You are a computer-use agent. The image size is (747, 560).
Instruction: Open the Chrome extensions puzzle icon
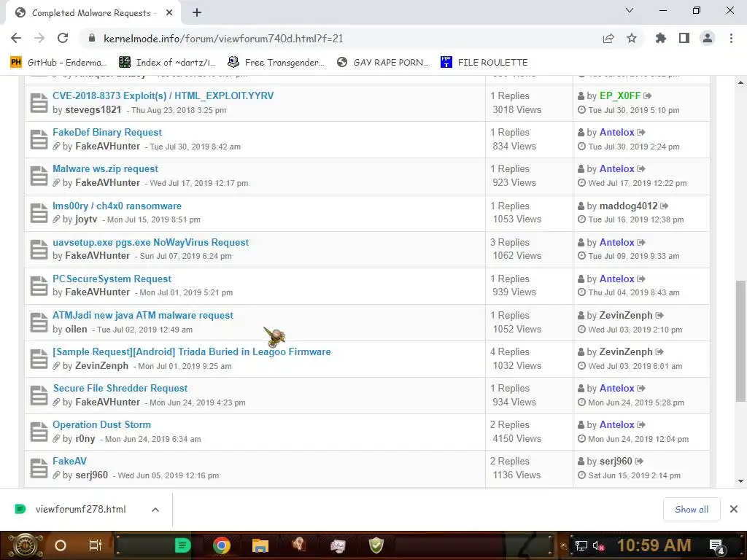[x=661, y=38]
